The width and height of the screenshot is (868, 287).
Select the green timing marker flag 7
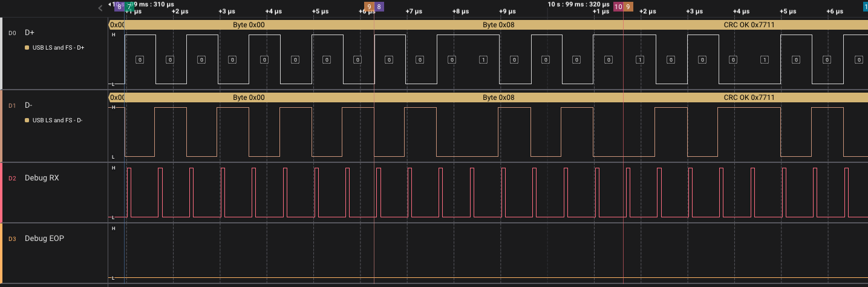click(129, 7)
